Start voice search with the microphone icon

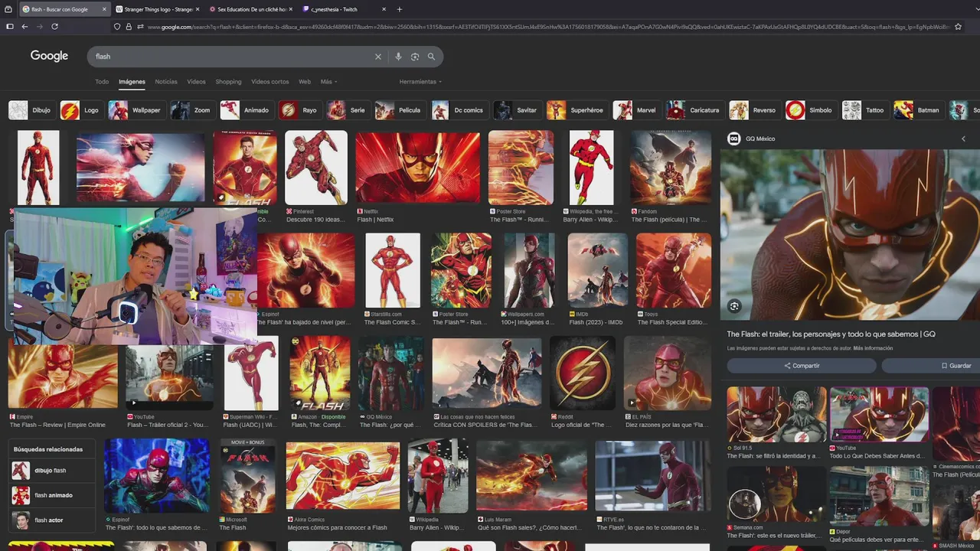(398, 57)
